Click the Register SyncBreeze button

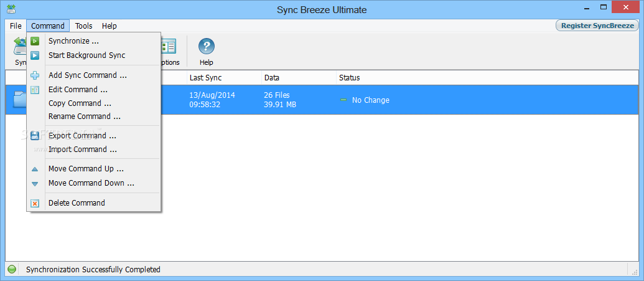point(597,26)
